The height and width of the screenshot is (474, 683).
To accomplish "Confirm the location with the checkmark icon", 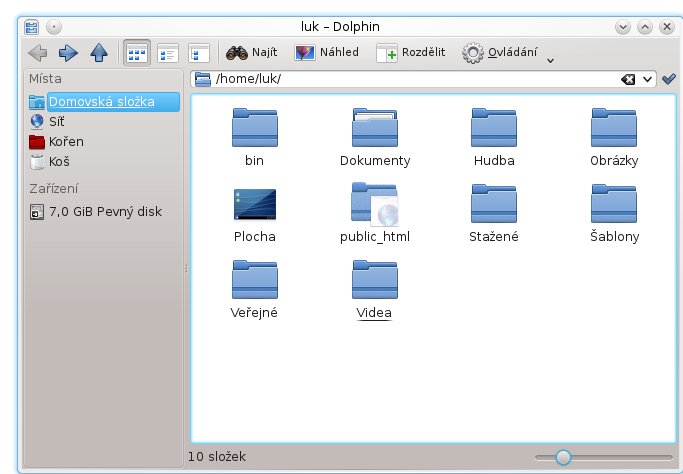I will pyautogui.click(x=669, y=79).
